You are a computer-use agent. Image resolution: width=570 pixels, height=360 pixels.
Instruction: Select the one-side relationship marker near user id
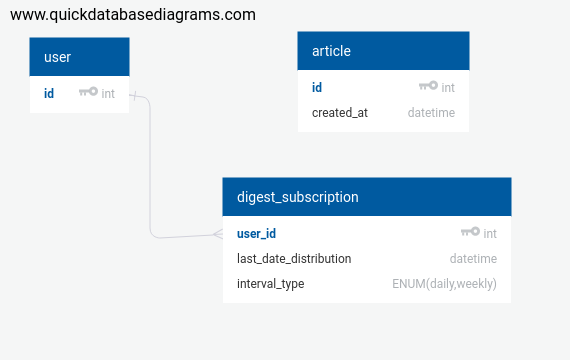[134, 96]
